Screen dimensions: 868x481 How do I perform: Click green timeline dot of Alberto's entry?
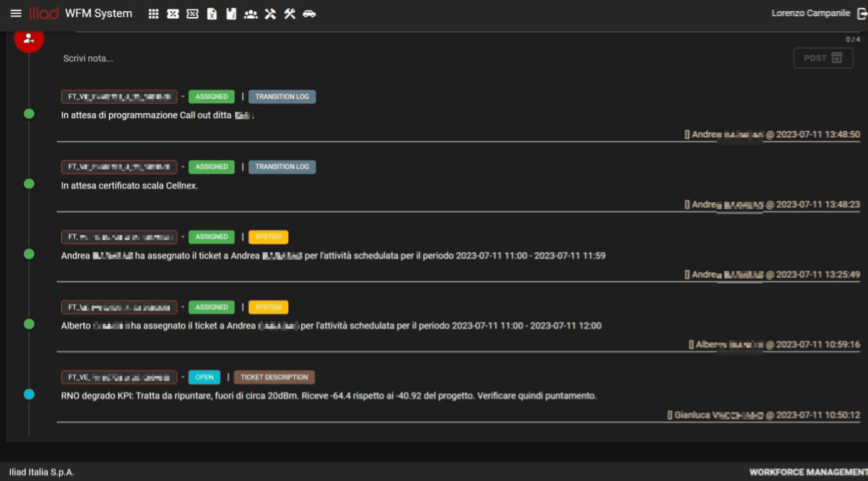pos(29,324)
